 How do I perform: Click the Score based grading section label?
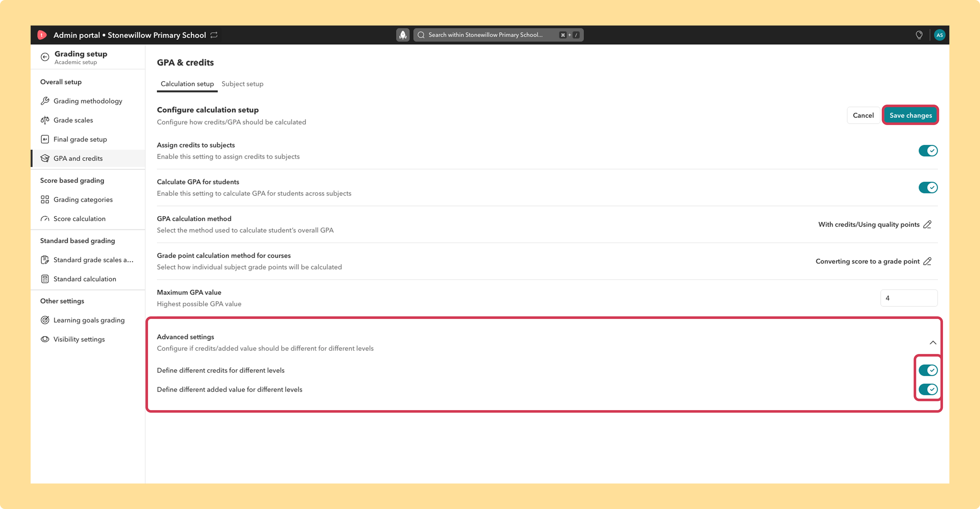(72, 180)
